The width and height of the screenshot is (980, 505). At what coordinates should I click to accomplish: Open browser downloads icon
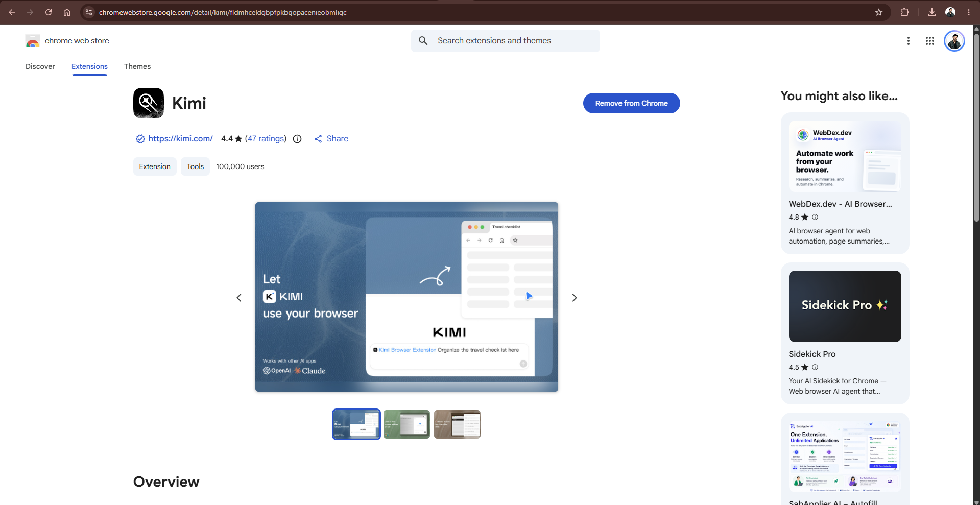932,12
